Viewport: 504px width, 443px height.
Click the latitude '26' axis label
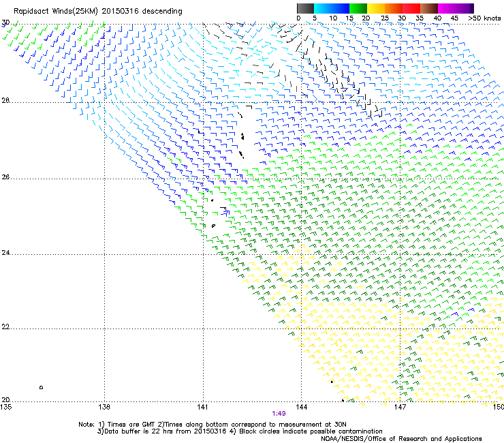(5, 177)
